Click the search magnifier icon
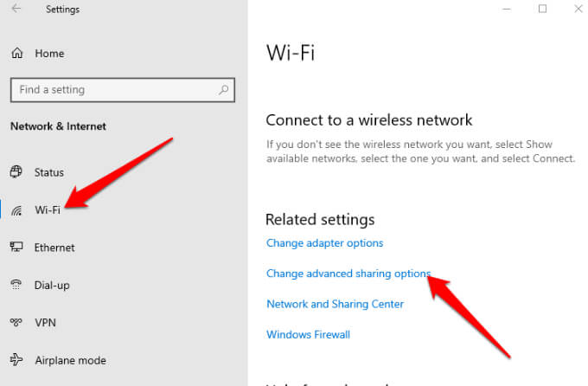Screen dimensions: 588x386 point(224,89)
